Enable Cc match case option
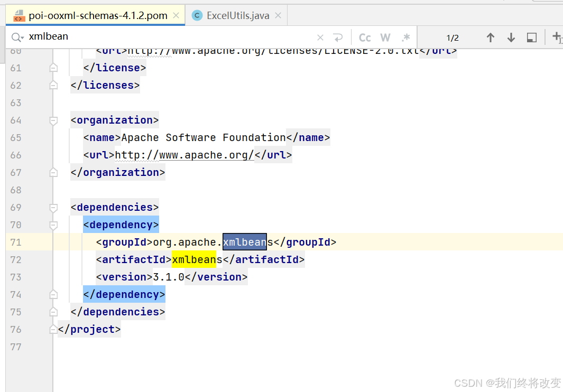The height and width of the screenshot is (392, 563). (x=365, y=37)
